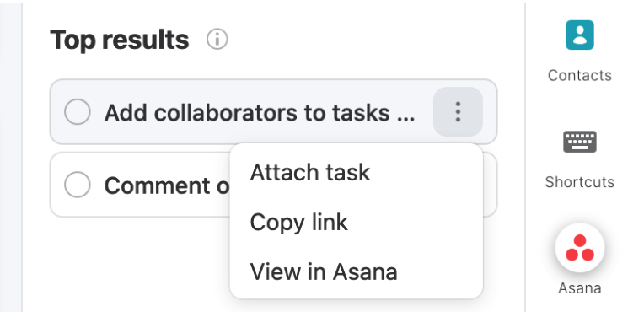
Task: Click the Top results heading
Action: tap(120, 40)
